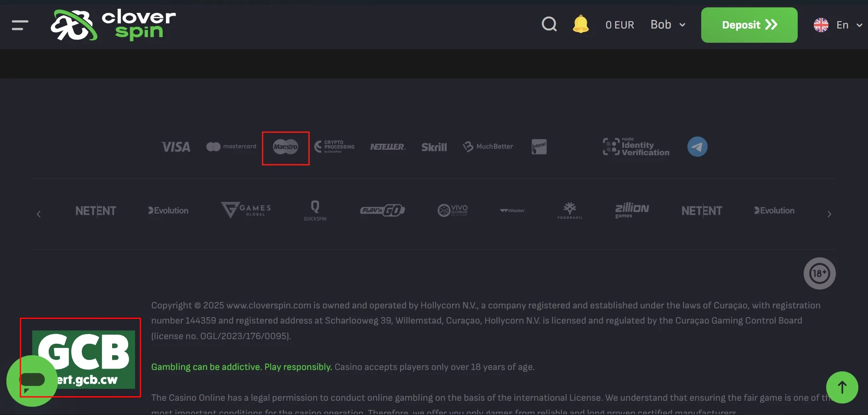868x415 pixels.
Task: Open the Telegram channel icon
Action: click(697, 147)
